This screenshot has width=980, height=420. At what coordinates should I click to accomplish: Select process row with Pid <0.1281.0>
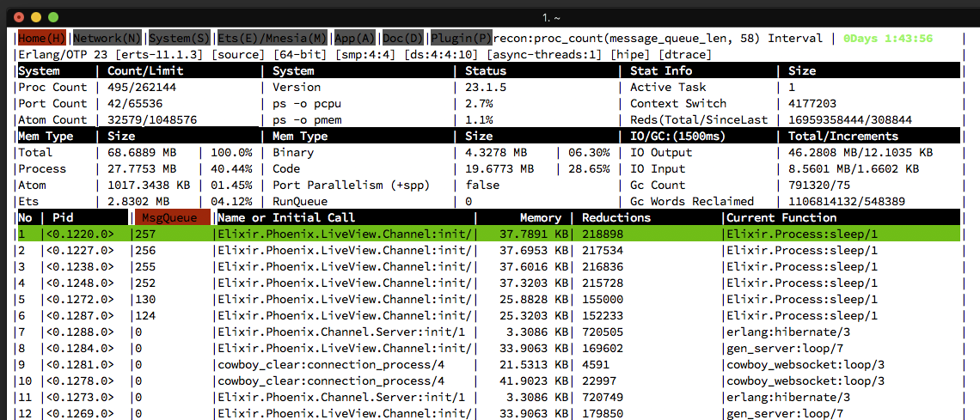490,364
